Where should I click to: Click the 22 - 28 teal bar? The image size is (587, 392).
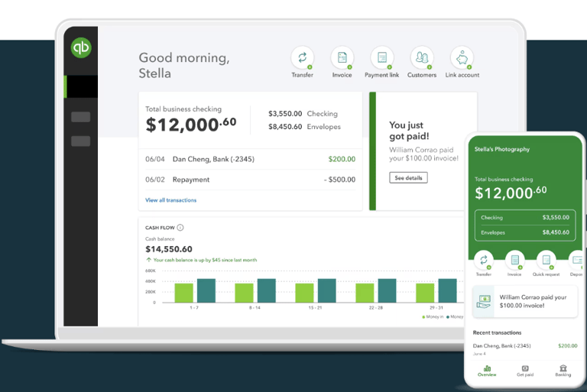tap(387, 290)
